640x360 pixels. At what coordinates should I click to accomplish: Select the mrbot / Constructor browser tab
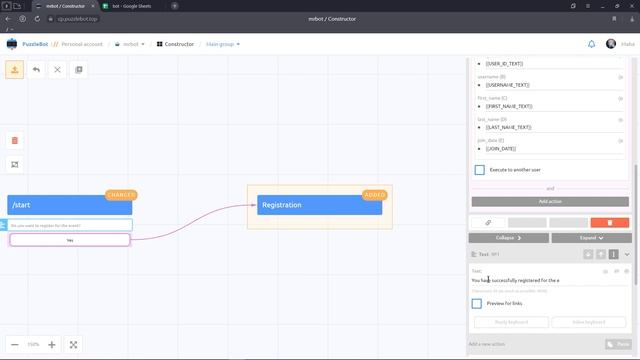65,6
